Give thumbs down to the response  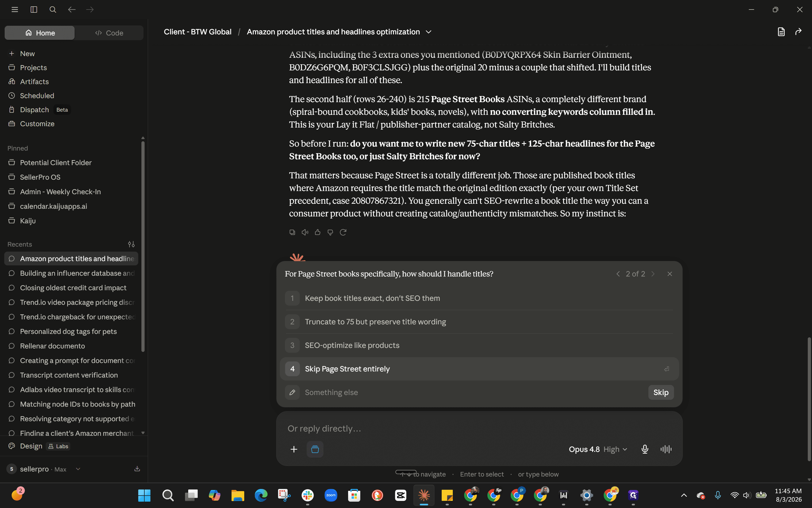click(x=330, y=232)
